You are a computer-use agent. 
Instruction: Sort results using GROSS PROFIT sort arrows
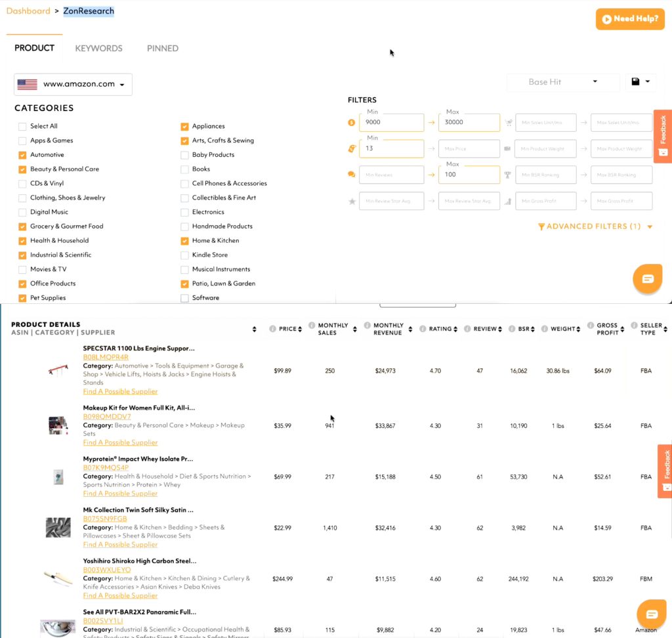tap(622, 330)
